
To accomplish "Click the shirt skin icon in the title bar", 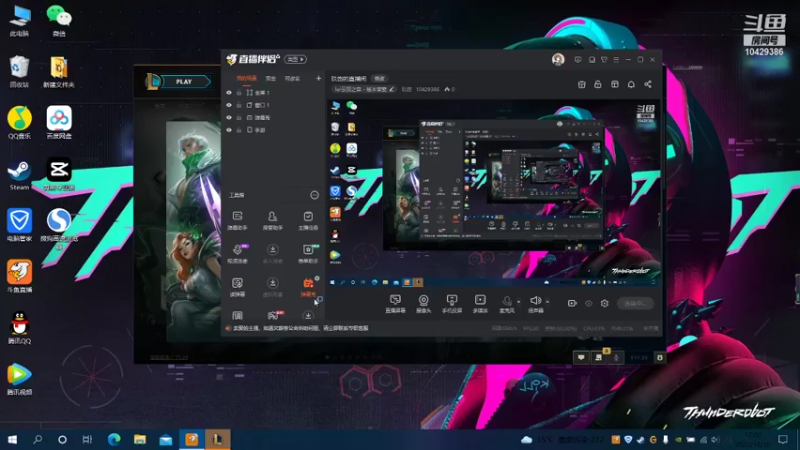I will [x=604, y=60].
